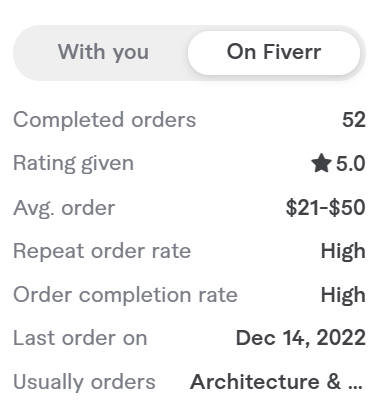Switch to the With you tab

click(x=103, y=53)
